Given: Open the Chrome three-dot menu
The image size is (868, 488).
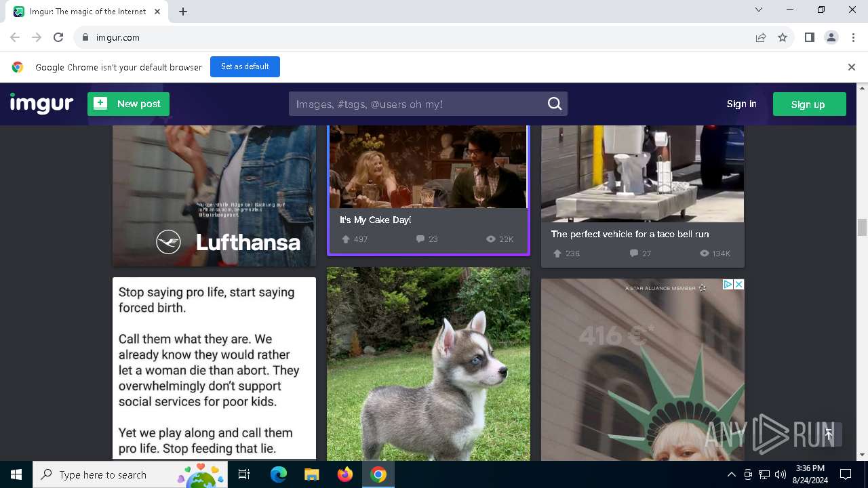Looking at the screenshot, I should tap(852, 38).
